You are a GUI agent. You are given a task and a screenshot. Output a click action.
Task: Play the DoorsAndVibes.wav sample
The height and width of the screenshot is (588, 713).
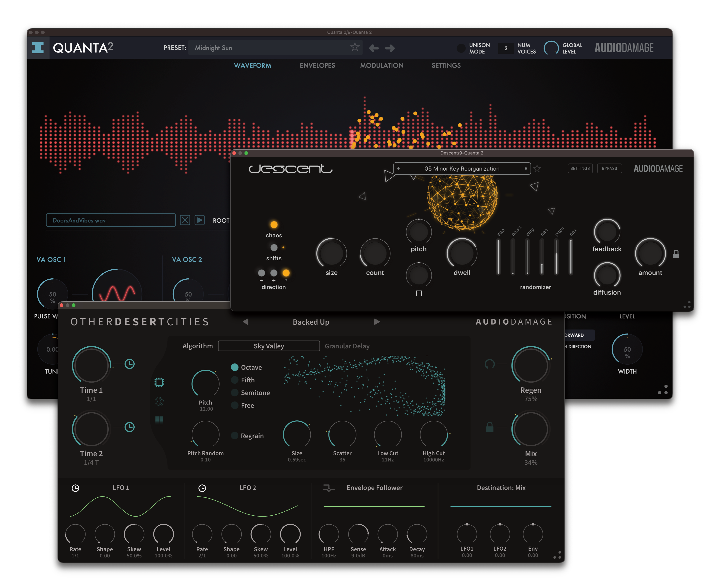pos(200,220)
